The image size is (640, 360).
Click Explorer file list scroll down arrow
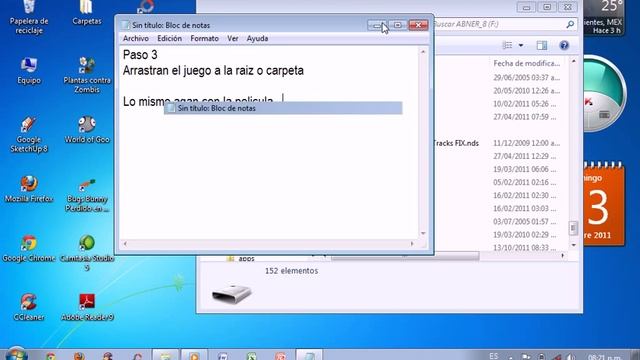click(574, 245)
